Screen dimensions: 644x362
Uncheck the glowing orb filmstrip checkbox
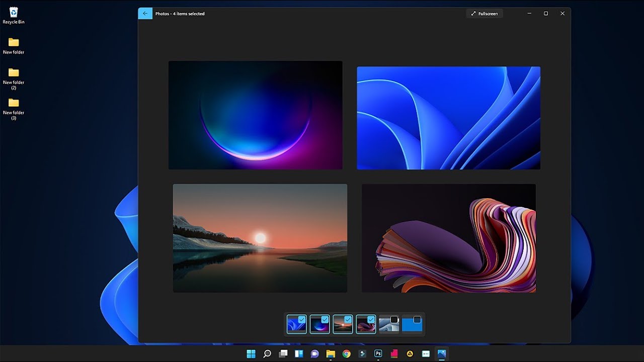tap(325, 319)
